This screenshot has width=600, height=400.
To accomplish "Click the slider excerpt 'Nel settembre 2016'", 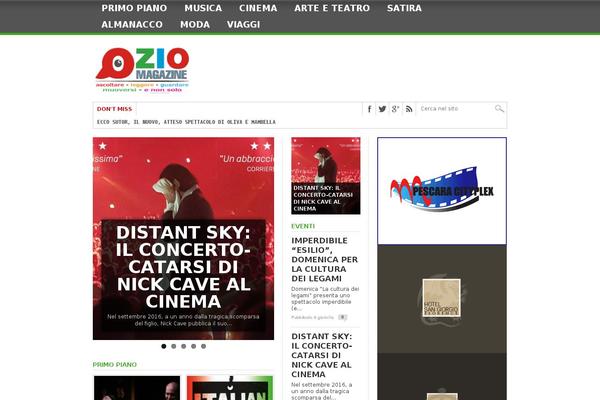I will (x=183, y=320).
